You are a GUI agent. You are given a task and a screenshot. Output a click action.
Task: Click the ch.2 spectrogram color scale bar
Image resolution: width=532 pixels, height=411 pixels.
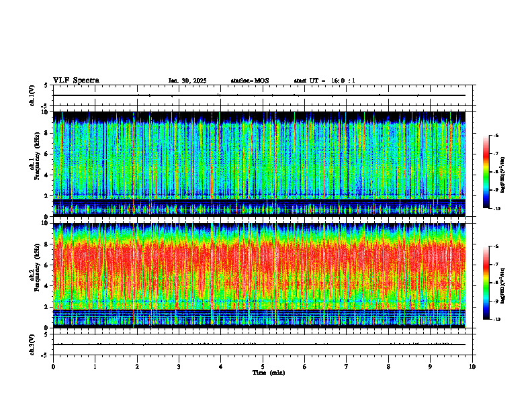tap(486, 283)
